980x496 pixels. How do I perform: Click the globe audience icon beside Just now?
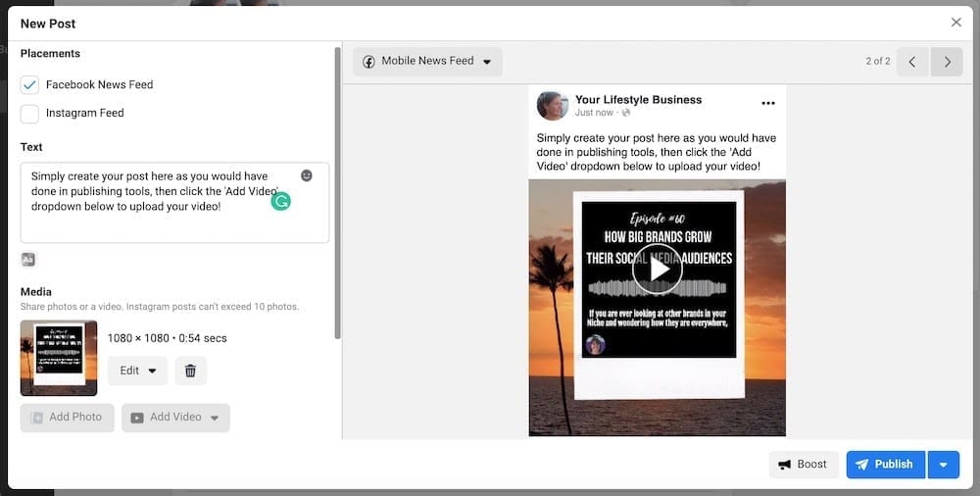(x=626, y=113)
